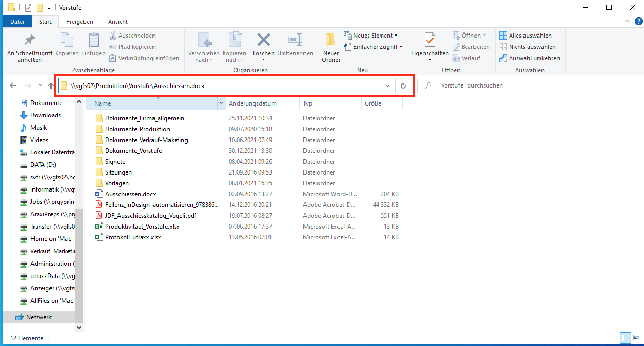Image resolution: width=644 pixels, height=346 pixels.
Task: Open address bar history dropdown arrow
Action: (x=387, y=86)
